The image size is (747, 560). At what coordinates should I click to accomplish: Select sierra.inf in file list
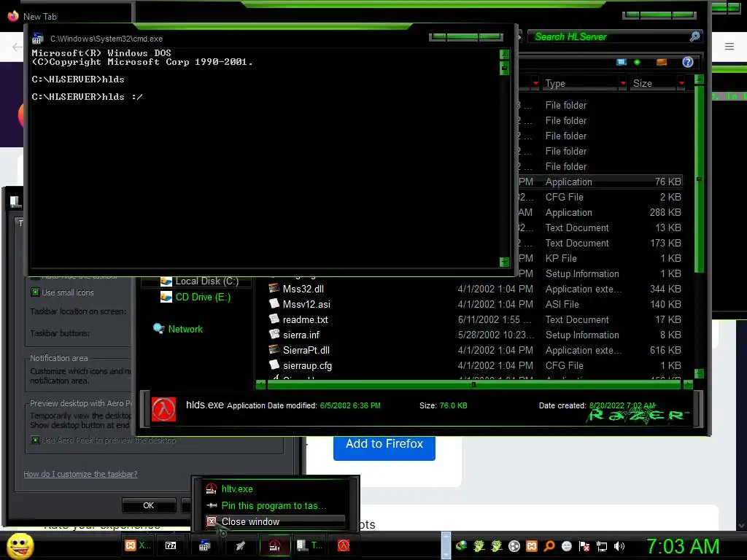pyautogui.click(x=474, y=335)
